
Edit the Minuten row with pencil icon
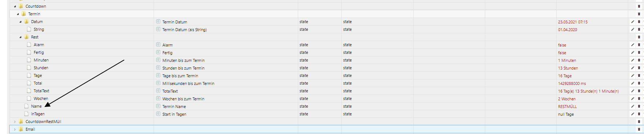click(x=633, y=60)
